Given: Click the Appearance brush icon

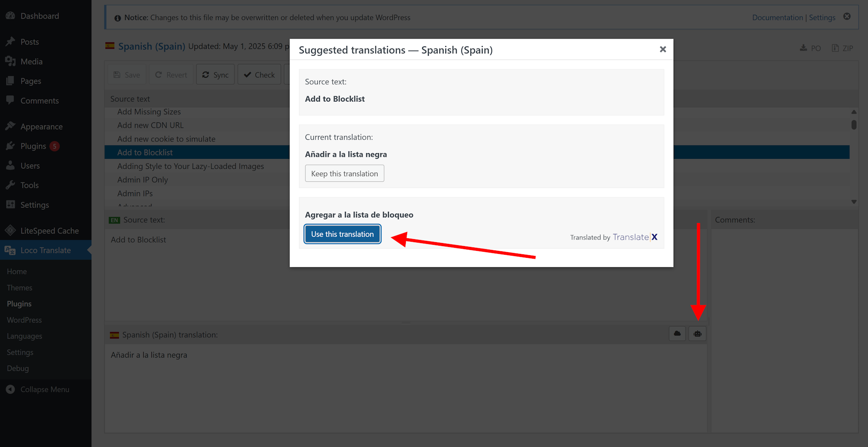Looking at the screenshot, I should pyautogui.click(x=10, y=126).
